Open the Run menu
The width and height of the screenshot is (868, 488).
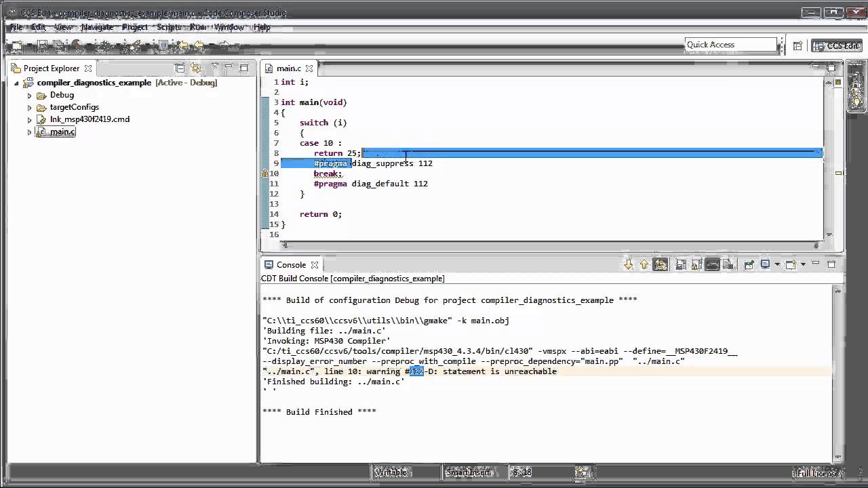[x=198, y=27]
